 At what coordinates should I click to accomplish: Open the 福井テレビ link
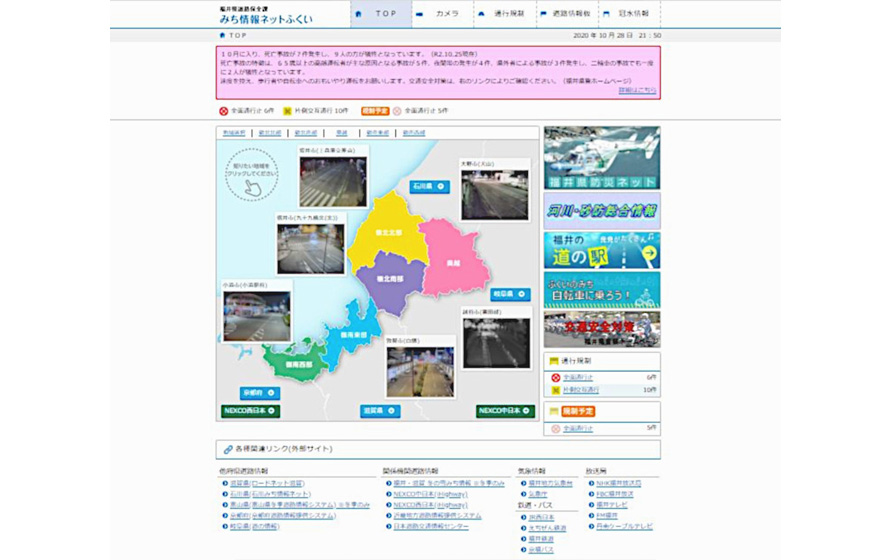tap(611, 505)
